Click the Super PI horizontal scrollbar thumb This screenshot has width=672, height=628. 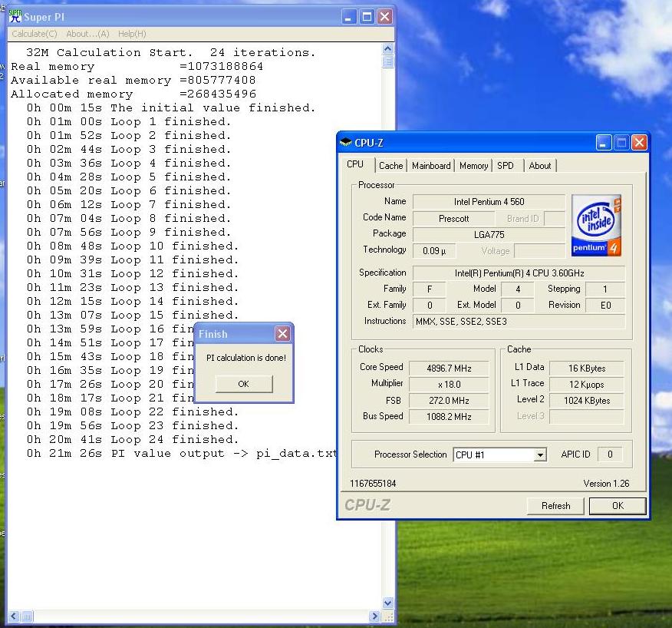[27, 616]
